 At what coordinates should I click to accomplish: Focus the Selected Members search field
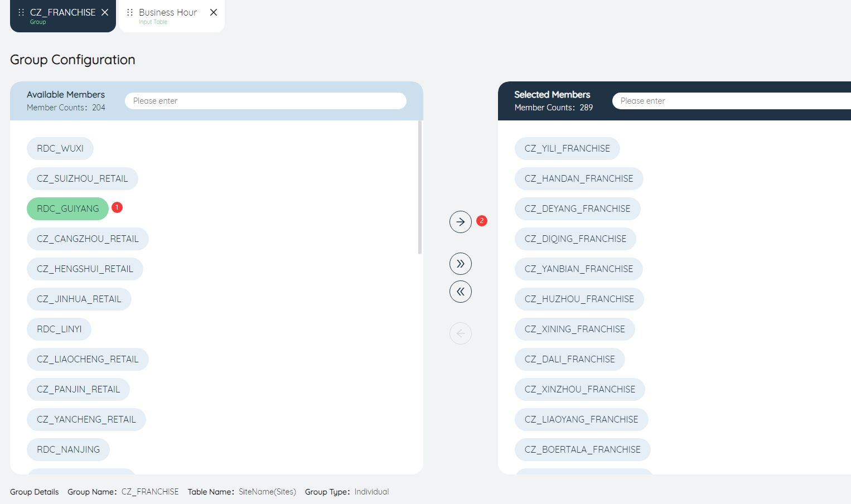[x=732, y=101]
